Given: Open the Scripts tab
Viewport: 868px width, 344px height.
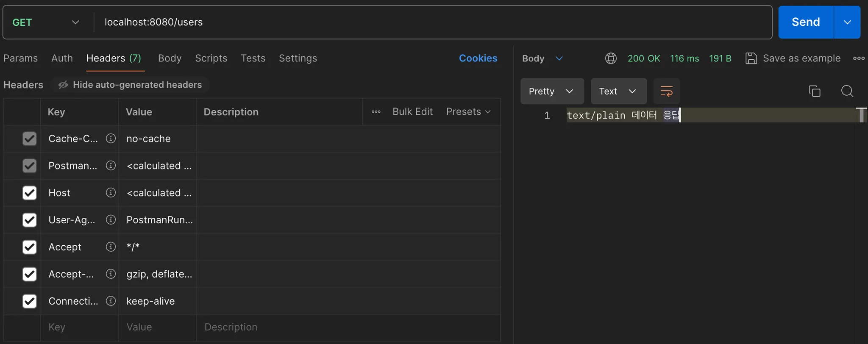Looking at the screenshot, I should coord(211,58).
